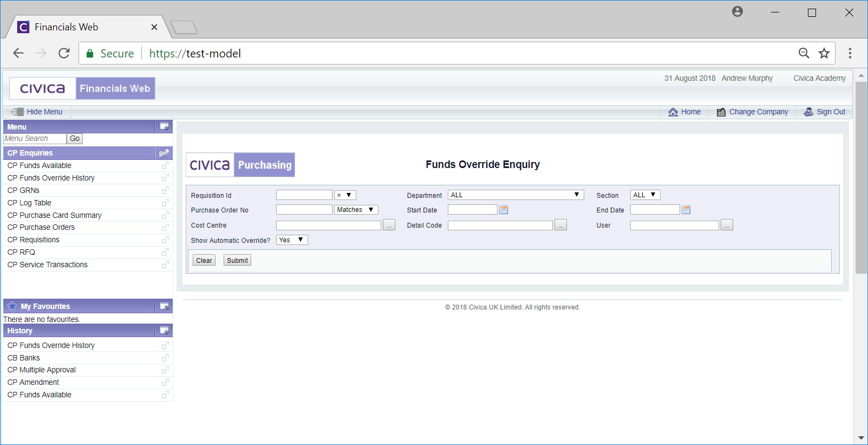Image resolution: width=868 pixels, height=445 pixels.
Task: Click the Detail Code lookup button
Action: pyautogui.click(x=560, y=225)
